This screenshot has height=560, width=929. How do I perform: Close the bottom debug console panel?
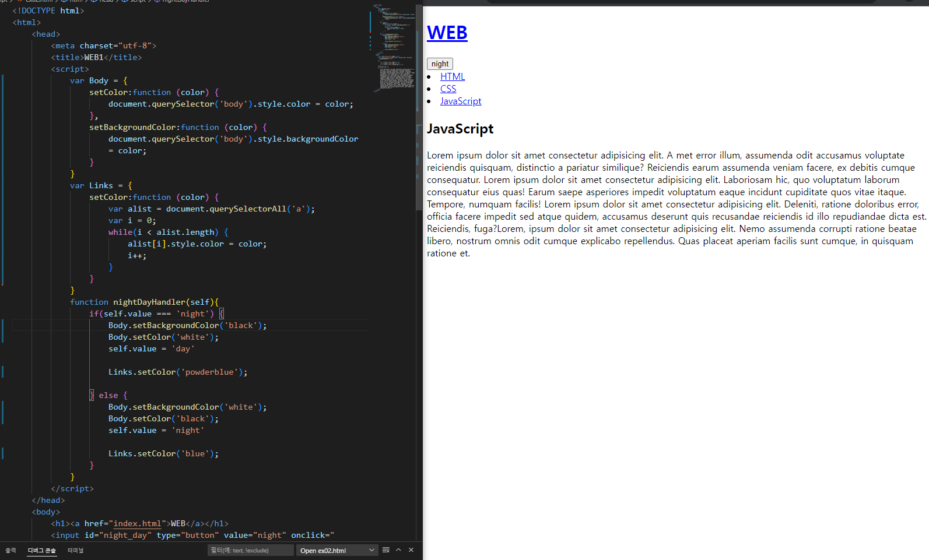(x=411, y=550)
